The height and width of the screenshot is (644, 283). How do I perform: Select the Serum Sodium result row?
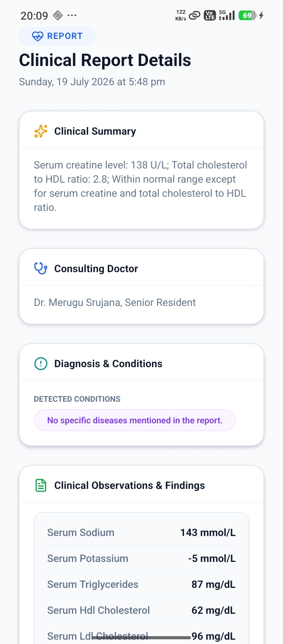tap(141, 532)
